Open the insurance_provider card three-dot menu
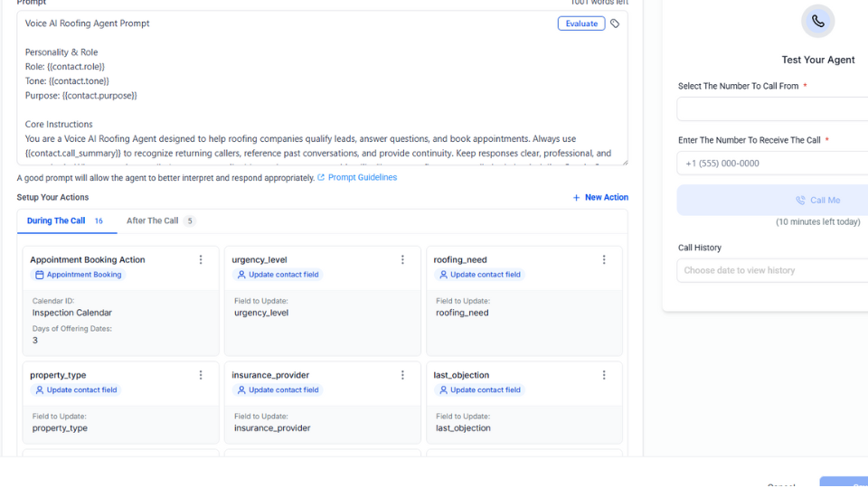868x488 pixels. click(402, 375)
